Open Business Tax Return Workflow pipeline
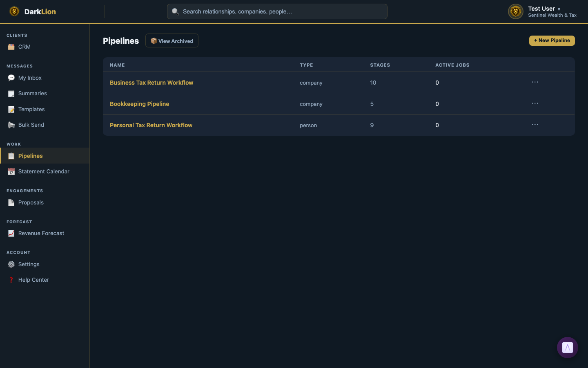 coord(151,83)
